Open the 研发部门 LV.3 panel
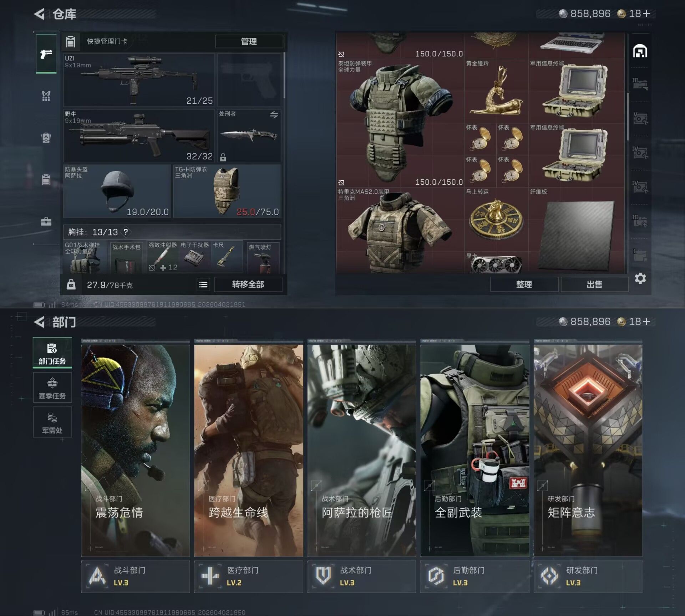 588,576
